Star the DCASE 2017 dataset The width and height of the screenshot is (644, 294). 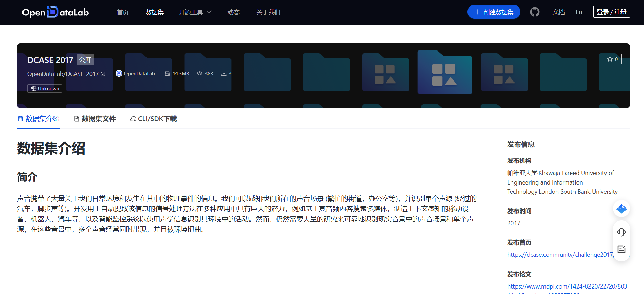[612, 59]
